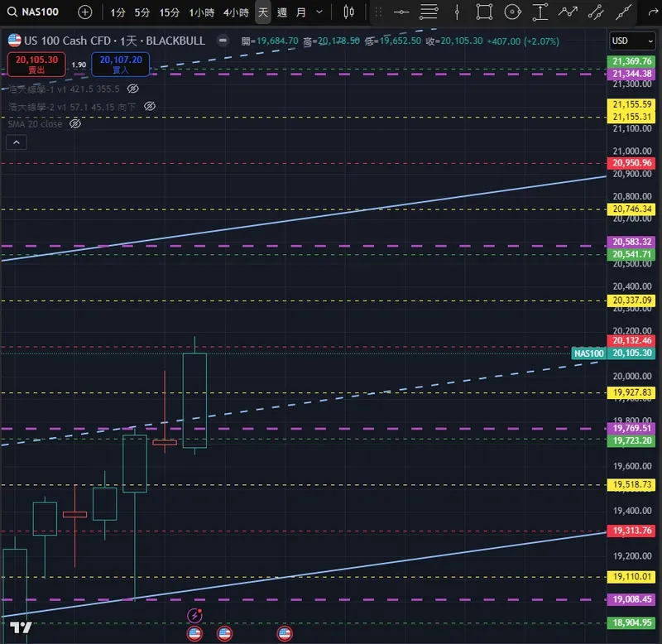
Task: Click the 20,583.32 purple price label
Action: pyautogui.click(x=631, y=242)
